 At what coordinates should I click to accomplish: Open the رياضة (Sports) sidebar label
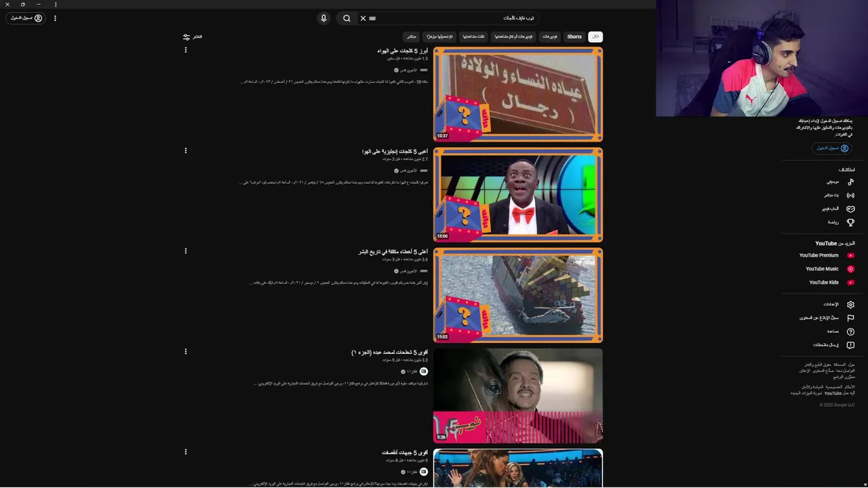coord(833,222)
